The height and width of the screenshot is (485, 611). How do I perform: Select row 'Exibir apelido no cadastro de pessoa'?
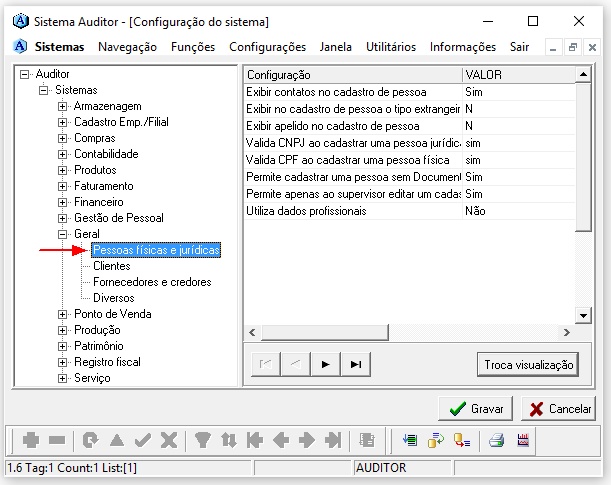410,126
